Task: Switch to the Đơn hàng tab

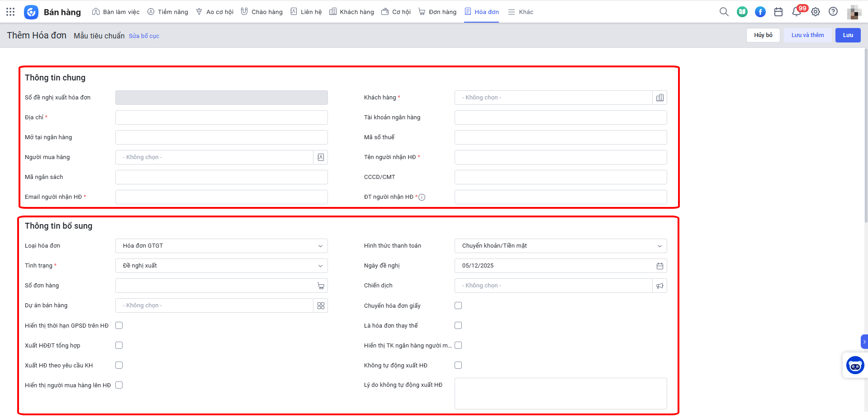Action: 437,12
